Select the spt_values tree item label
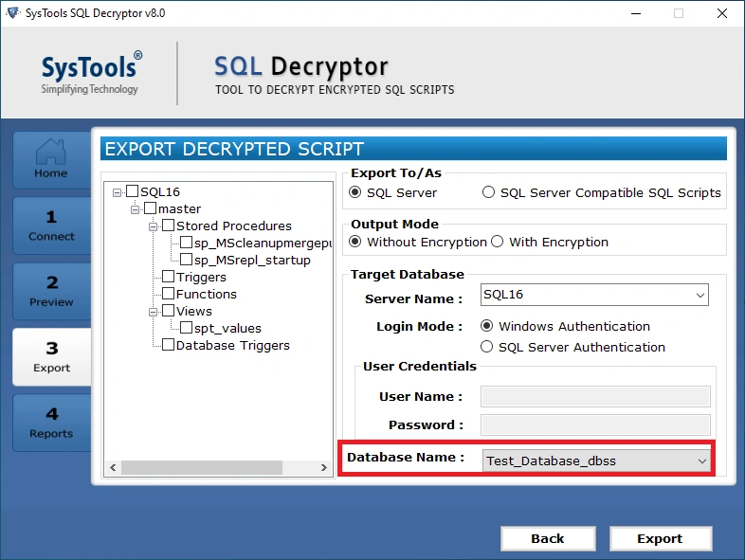This screenshot has width=745, height=560. 227,328
